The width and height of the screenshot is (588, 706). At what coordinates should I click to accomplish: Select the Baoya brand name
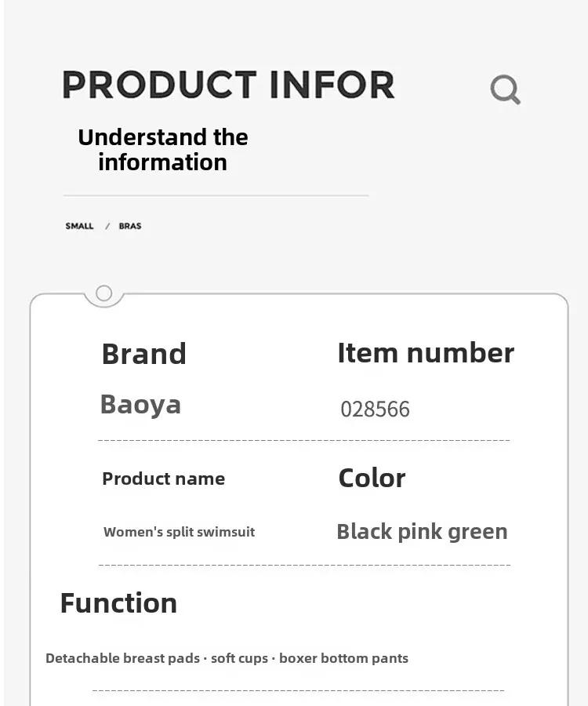[140, 404]
